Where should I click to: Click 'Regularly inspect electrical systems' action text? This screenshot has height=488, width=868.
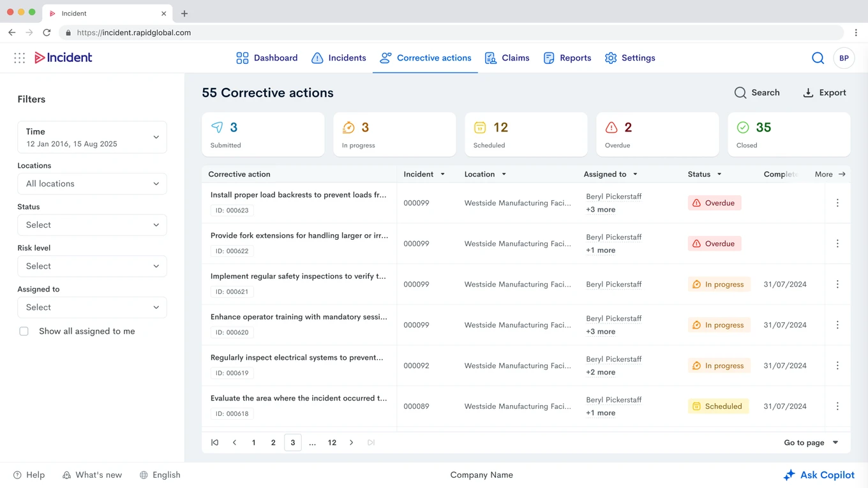297,358
